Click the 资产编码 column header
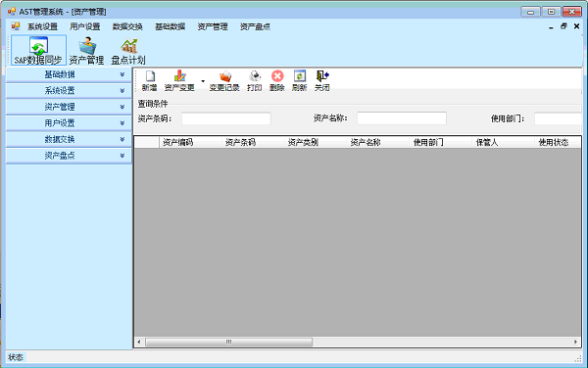This screenshot has width=588, height=368. click(x=190, y=142)
